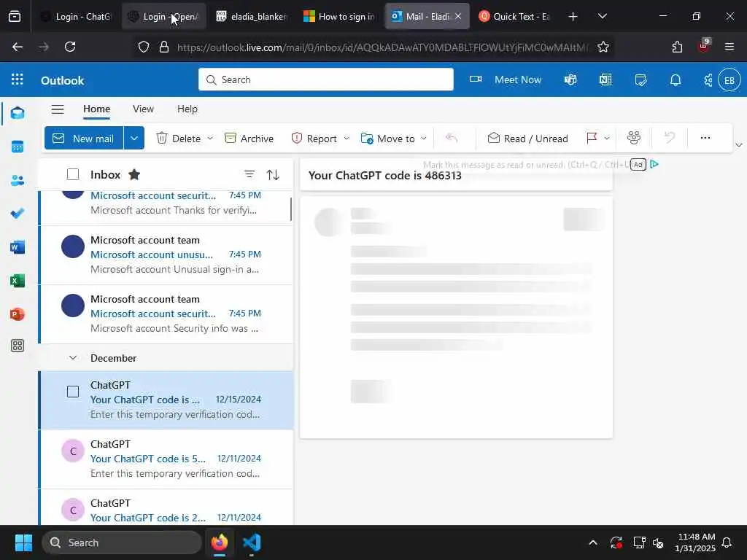
Task: Expand the Move to dropdown arrow
Action: tap(424, 138)
